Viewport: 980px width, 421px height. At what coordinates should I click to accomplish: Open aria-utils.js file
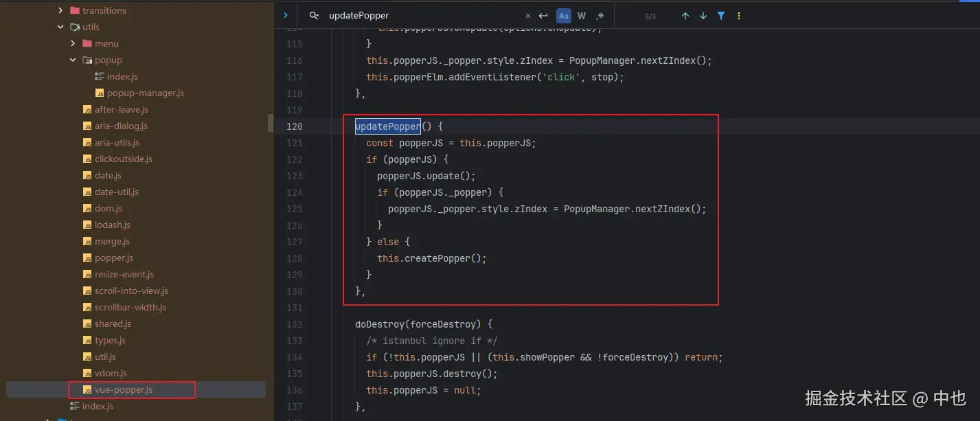117,142
